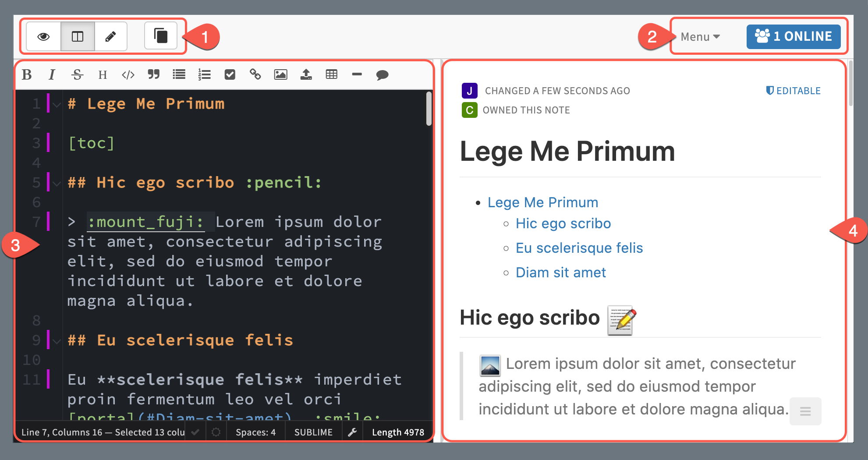Insert checkbox task list
Screen dimensions: 868x460
click(x=230, y=75)
